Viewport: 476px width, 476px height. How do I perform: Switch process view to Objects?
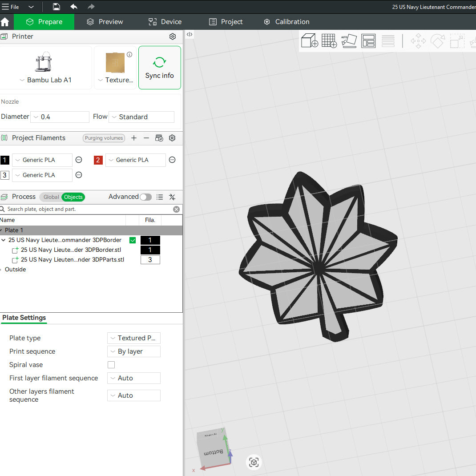coord(73,197)
